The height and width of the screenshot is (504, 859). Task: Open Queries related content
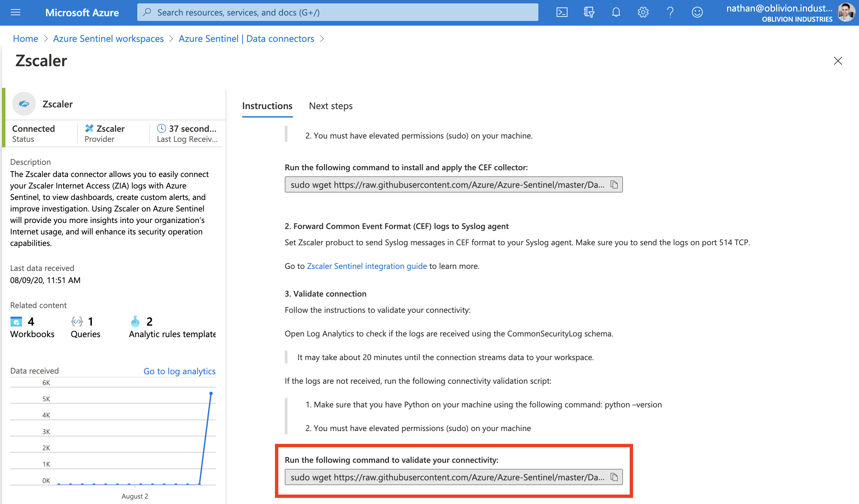85,328
